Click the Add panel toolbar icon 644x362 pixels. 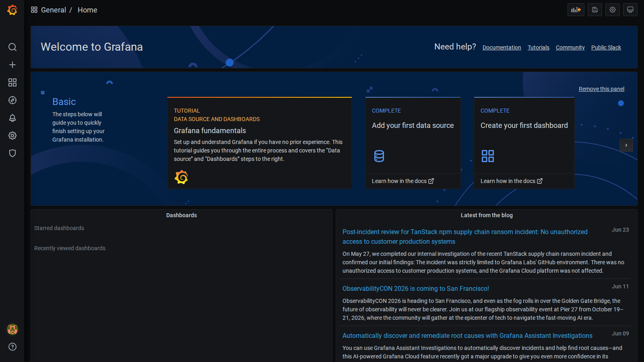point(576,10)
